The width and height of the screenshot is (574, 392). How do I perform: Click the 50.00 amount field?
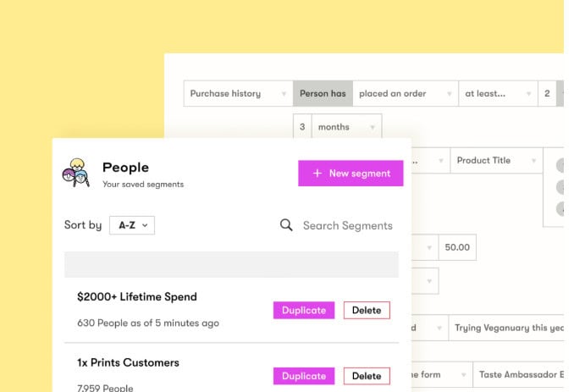457,248
